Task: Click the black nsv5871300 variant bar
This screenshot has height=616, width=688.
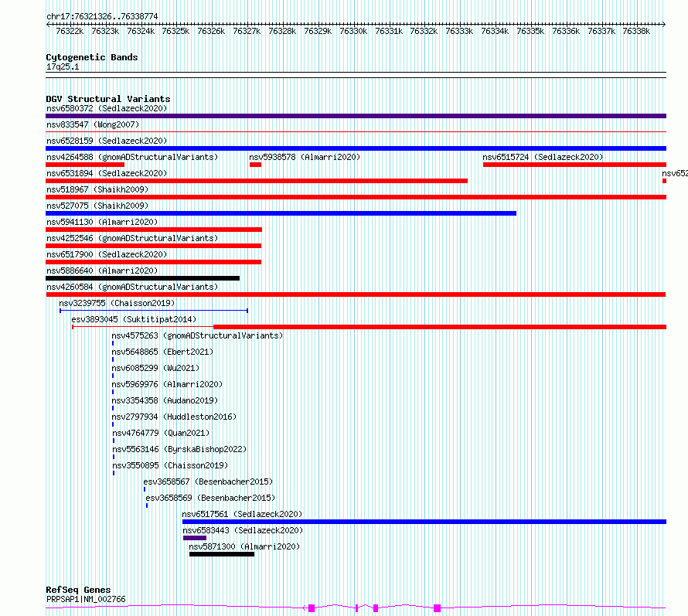Action: click(x=222, y=554)
